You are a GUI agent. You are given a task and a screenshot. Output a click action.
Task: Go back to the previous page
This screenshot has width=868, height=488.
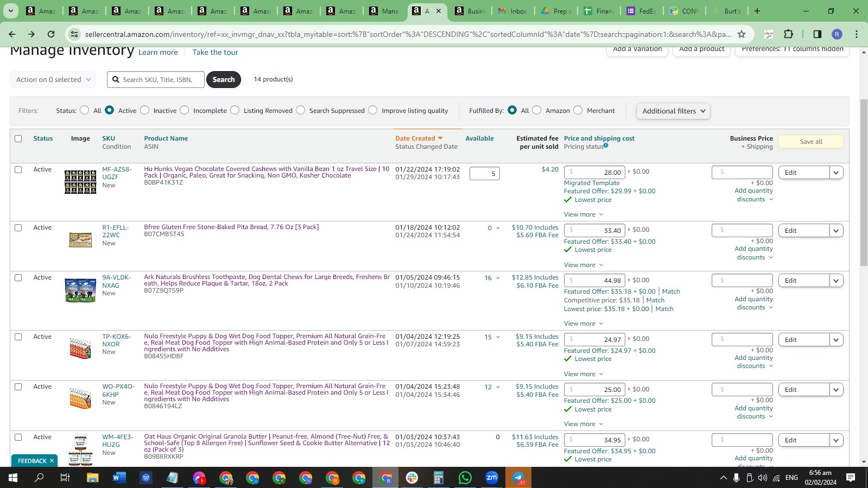point(12,34)
